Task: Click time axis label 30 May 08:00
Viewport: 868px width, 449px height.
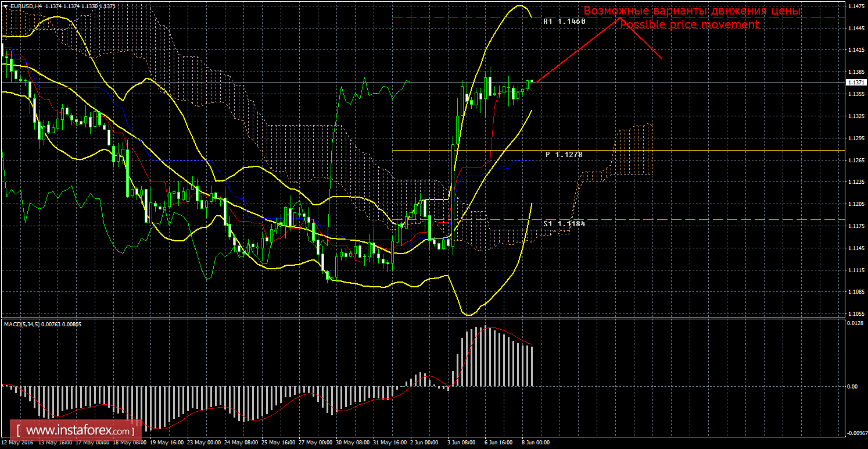Action: tap(351, 443)
